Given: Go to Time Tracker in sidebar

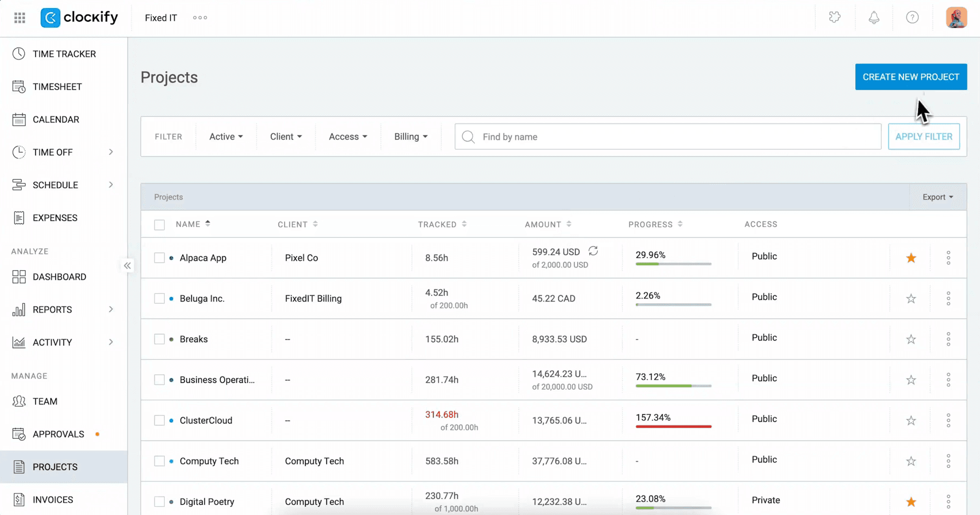Looking at the screenshot, I should (64, 54).
